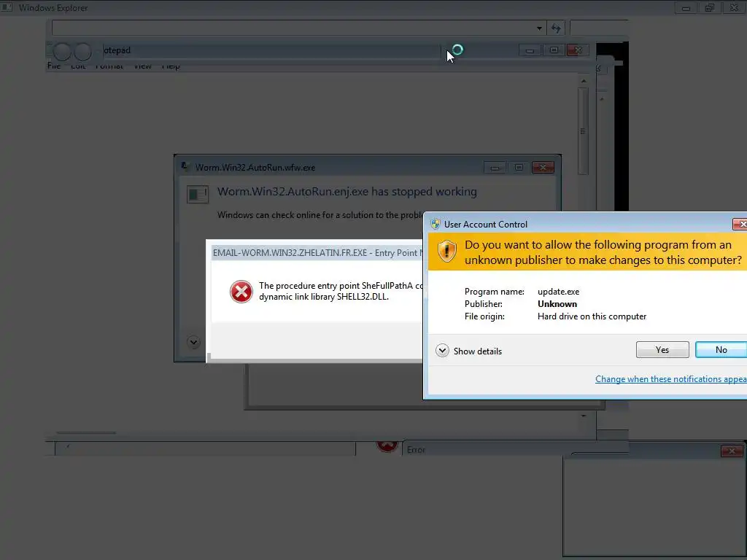Open Notepad Format menu
Screen dimensions: 747x560
109,66
